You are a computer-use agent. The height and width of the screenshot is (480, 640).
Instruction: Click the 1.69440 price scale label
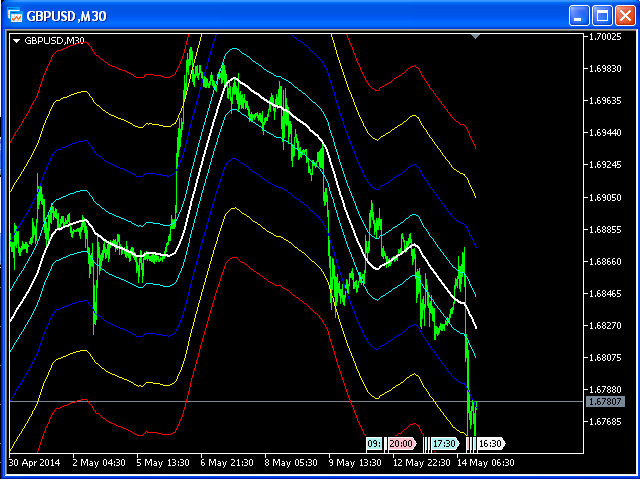pos(604,133)
